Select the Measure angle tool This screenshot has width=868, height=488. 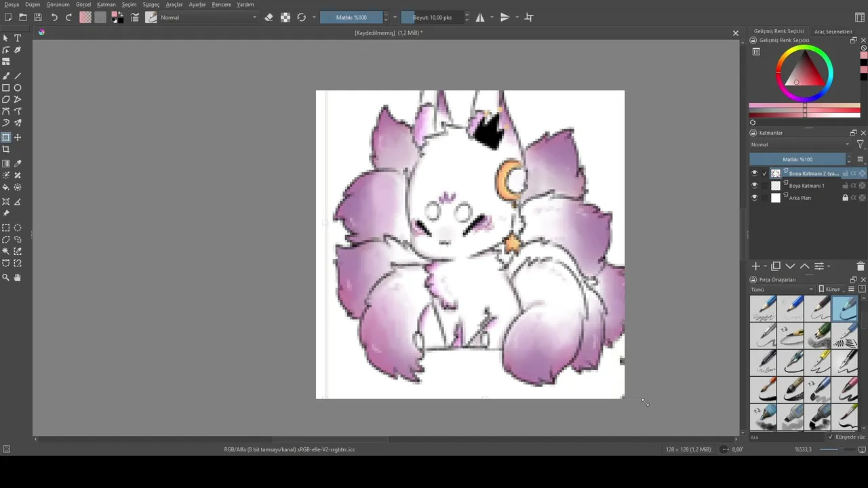click(18, 201)
